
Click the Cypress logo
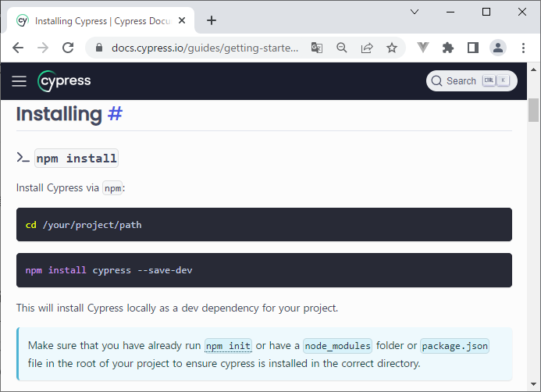[x=64, y=81]
